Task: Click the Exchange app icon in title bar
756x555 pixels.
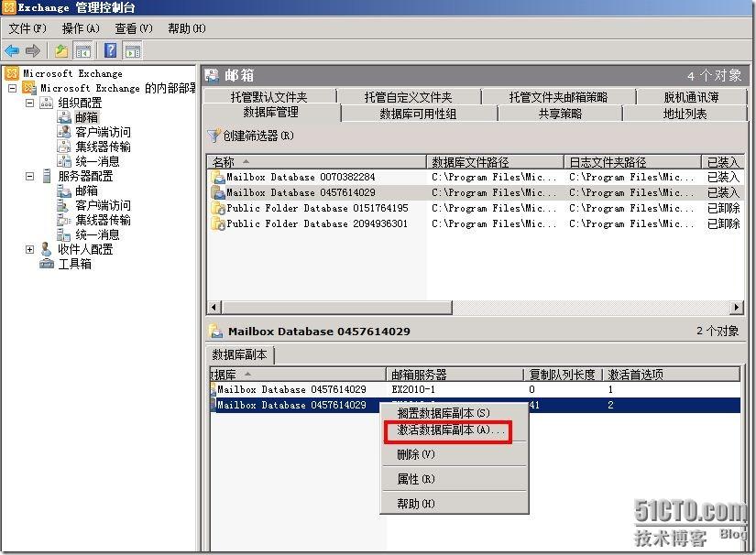Action: coord(9,7)
